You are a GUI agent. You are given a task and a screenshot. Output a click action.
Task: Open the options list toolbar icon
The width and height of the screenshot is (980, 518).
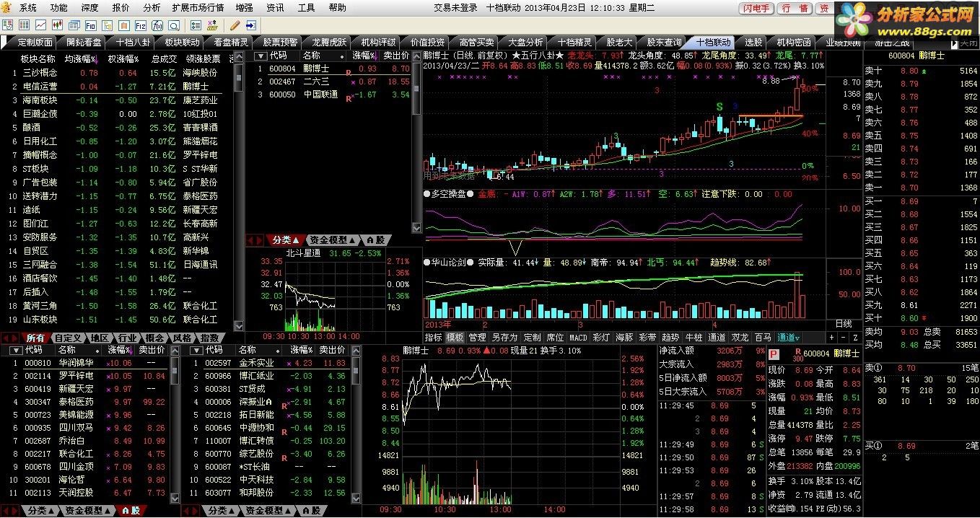pyautogui.click(x=196, y=25)
